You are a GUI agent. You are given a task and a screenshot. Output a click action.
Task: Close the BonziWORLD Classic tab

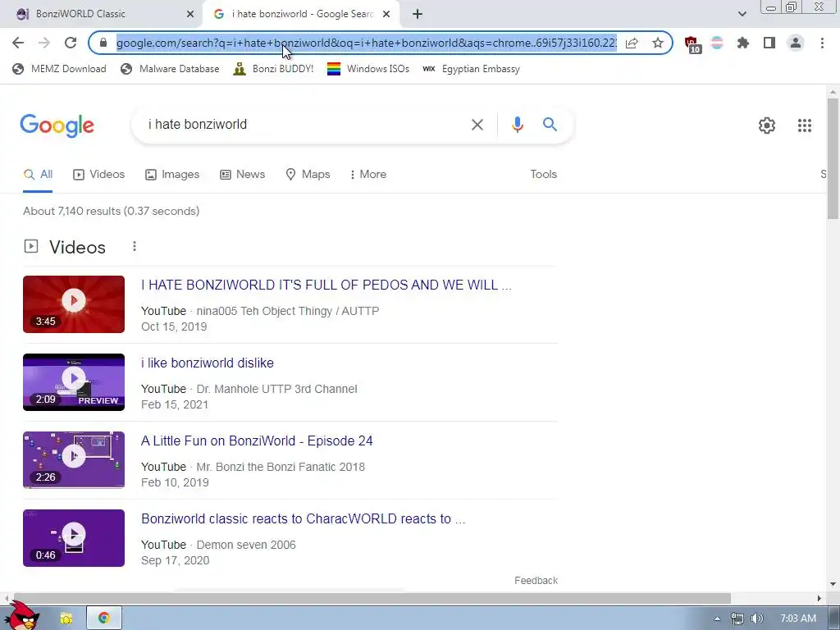point(190,14)
